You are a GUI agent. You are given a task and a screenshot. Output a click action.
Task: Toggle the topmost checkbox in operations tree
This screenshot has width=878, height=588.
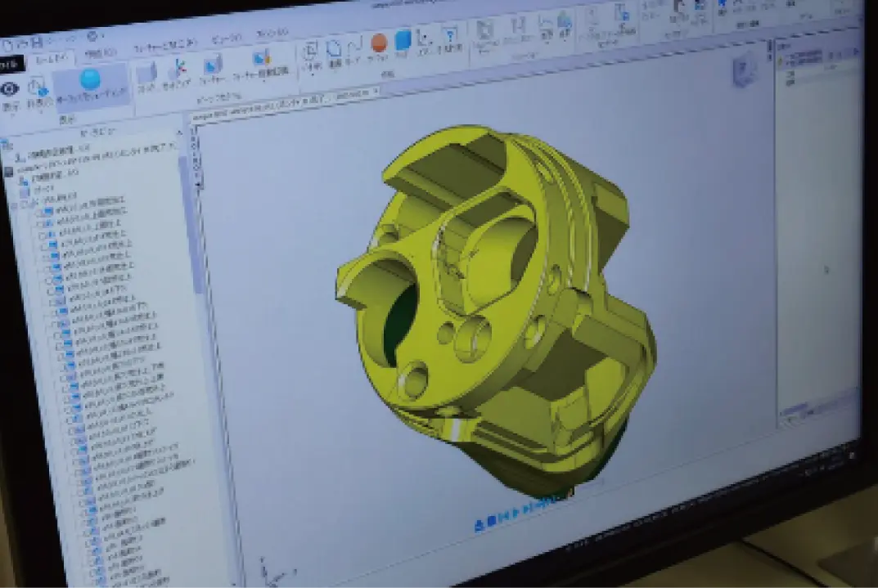pos(38,211)
